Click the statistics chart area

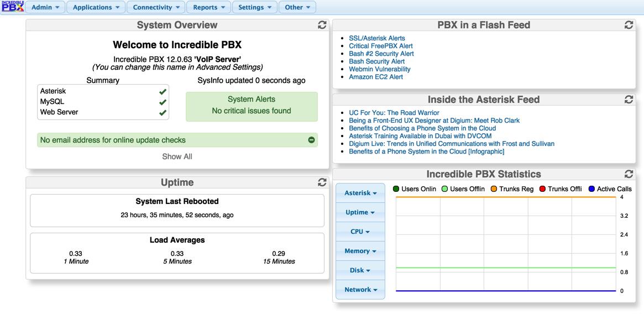click(506, 244)
